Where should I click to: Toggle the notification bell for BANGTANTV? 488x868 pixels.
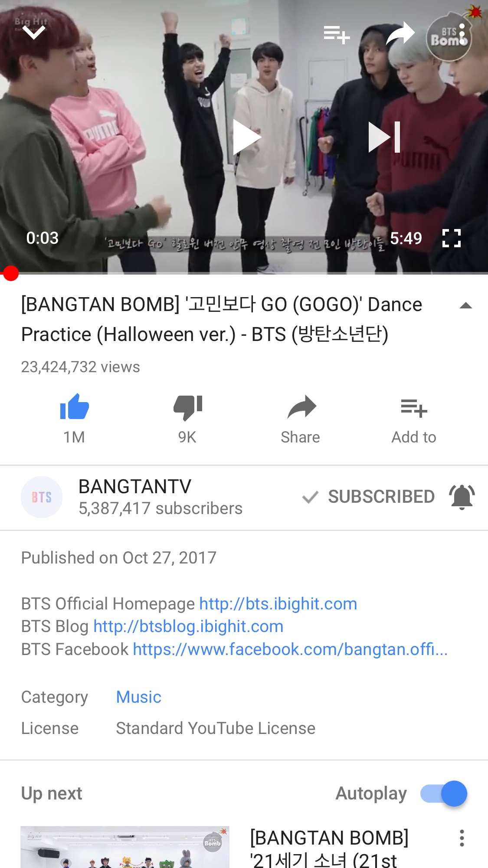tap(462, 497)
